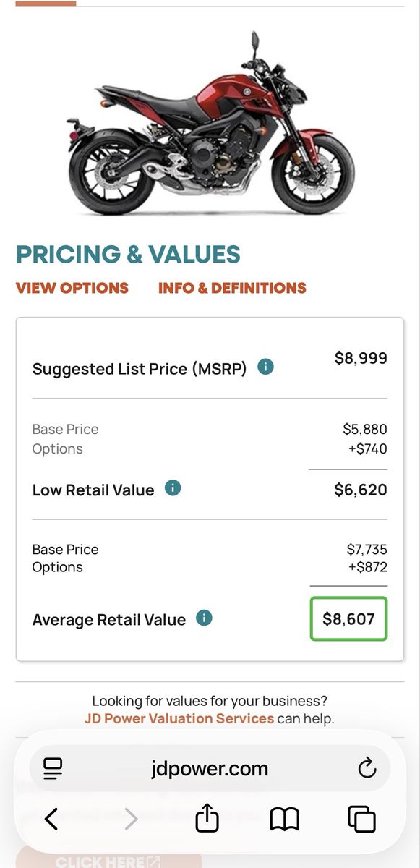Open the VIEW OPTIONS link

click(72, 288)
